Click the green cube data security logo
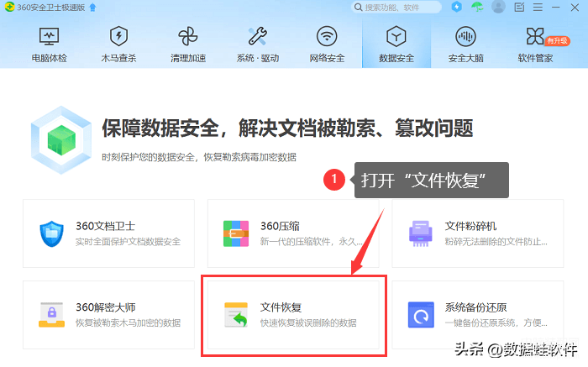Viewport: 588px width, 367px height. pos(61,139)
